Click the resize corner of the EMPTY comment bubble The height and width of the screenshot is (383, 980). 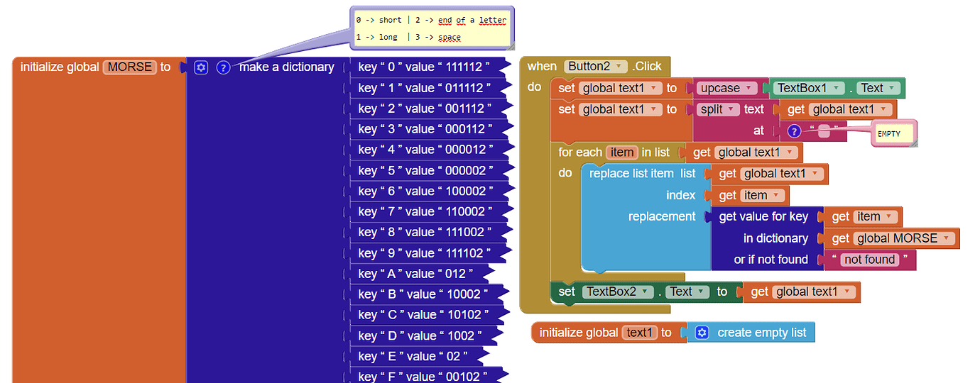point(913,143)
